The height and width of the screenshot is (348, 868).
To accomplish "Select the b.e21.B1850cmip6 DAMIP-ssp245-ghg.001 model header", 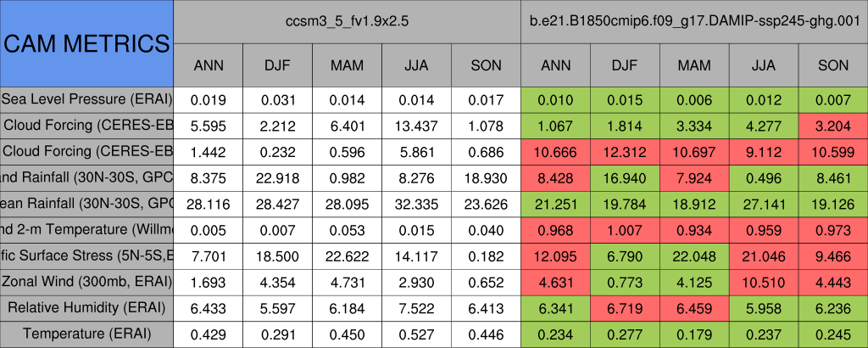I will [693, 20].
